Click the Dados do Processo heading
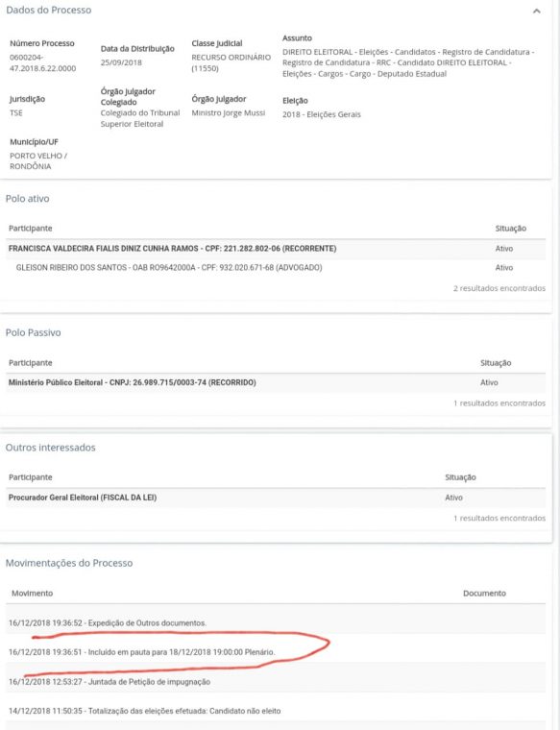 pos(48,11)
